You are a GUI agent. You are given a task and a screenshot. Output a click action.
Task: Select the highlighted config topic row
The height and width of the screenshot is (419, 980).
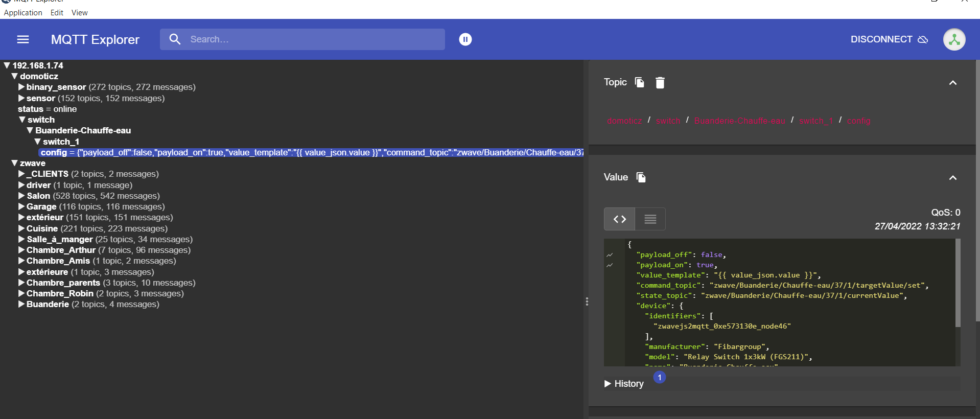311,152
